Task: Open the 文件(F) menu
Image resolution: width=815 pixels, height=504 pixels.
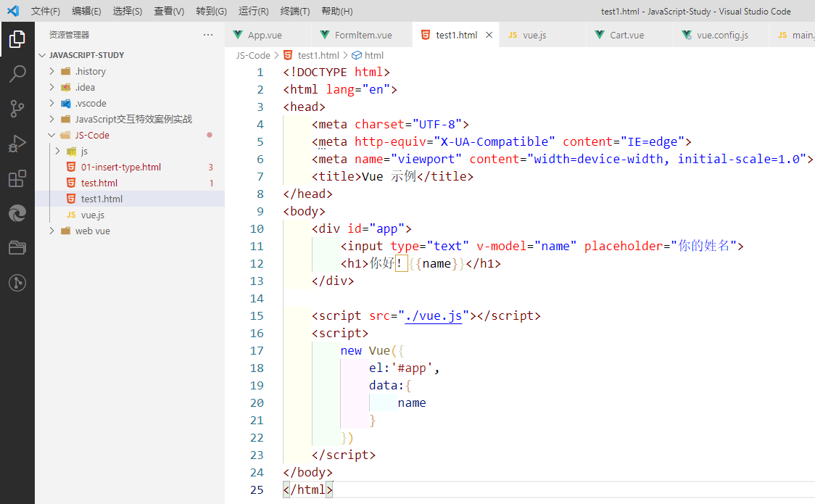Action: 45,11
